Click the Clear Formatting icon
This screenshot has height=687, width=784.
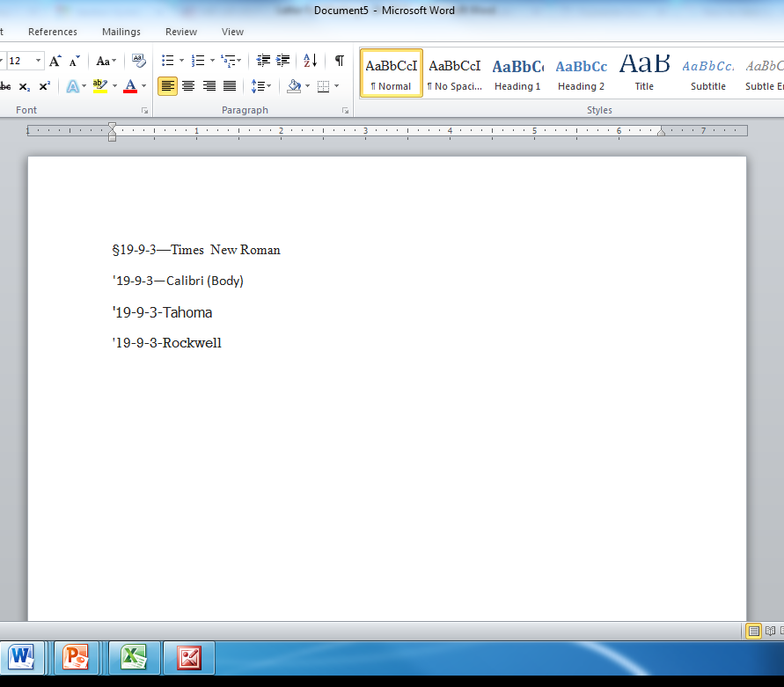pos(138,61)
